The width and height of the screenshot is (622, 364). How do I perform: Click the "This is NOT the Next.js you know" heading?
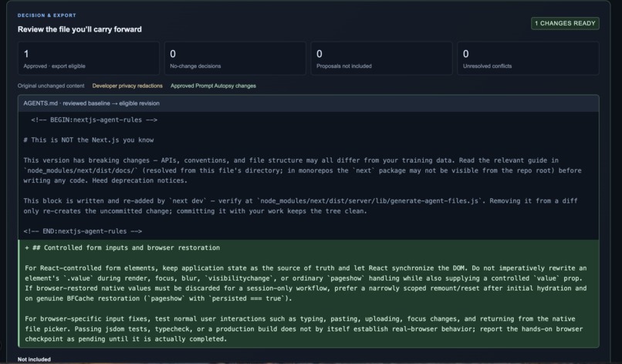(x=89, y=140)
